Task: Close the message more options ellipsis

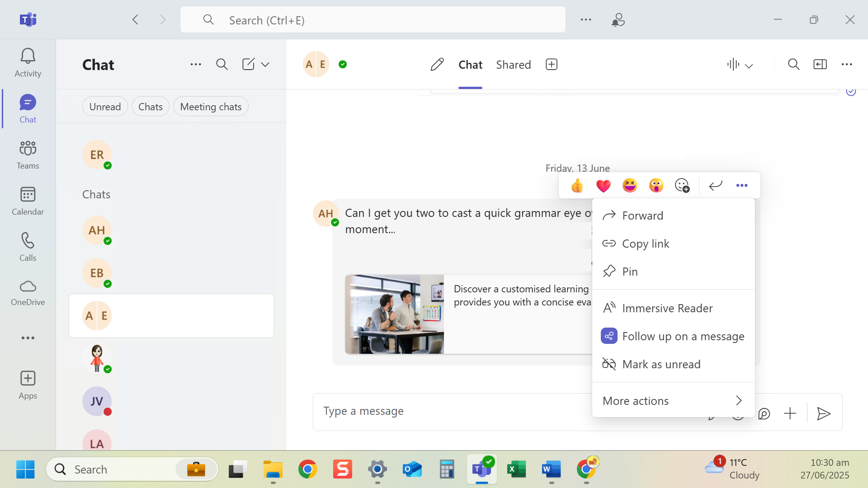Action: coord(742,185)
